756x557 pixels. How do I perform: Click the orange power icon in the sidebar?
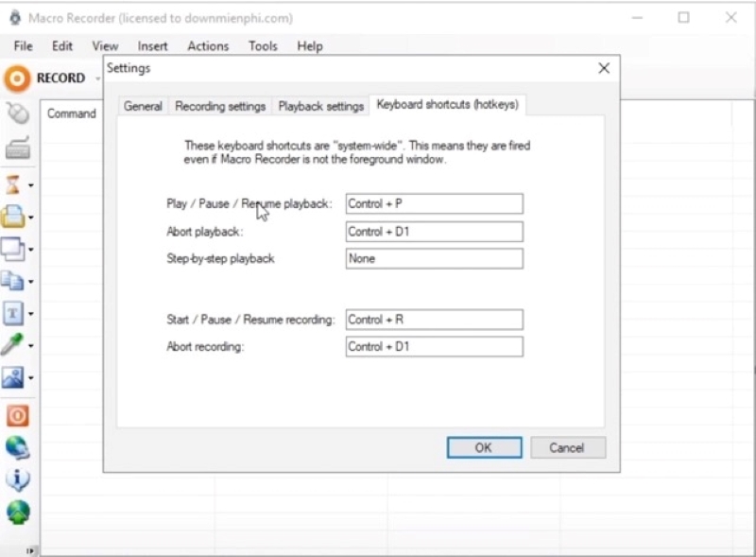[x=17, y=415]
